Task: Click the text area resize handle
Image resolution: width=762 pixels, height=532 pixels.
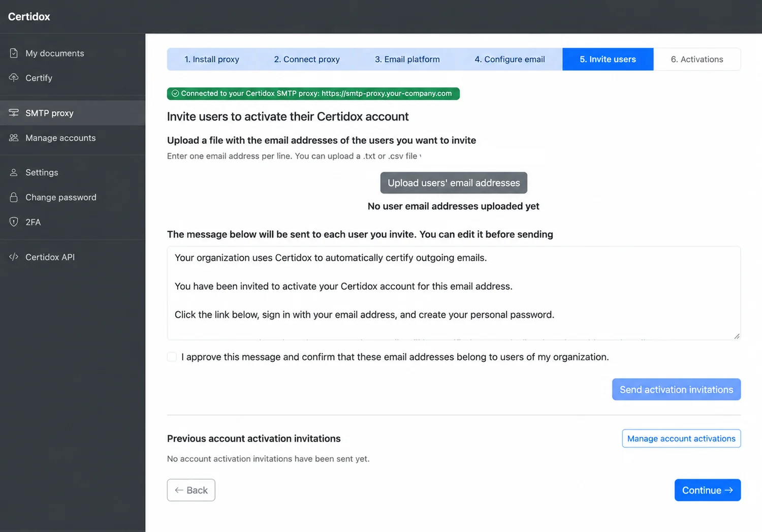Action: pyautogui.click(x=737, y=336)
